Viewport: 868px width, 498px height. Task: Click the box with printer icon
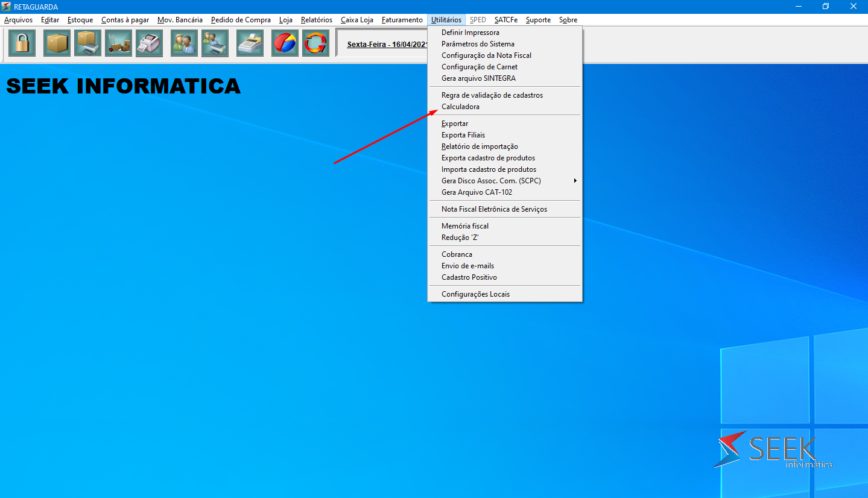click(88, 43)
